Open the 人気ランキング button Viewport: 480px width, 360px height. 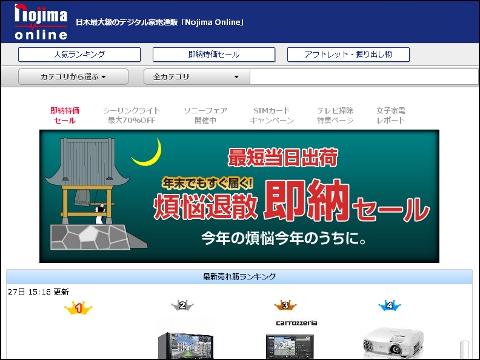pyautogui.click(x=79, y=54)
